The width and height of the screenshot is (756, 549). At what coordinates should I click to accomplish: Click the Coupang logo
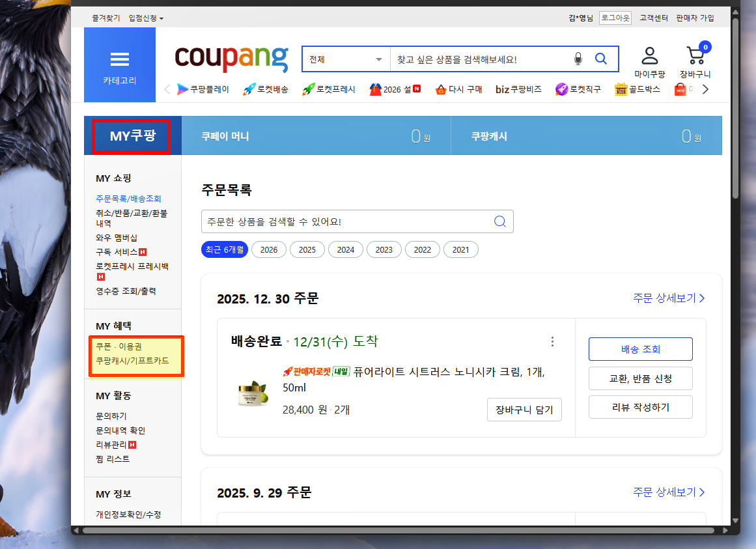(x=231, y=59)
